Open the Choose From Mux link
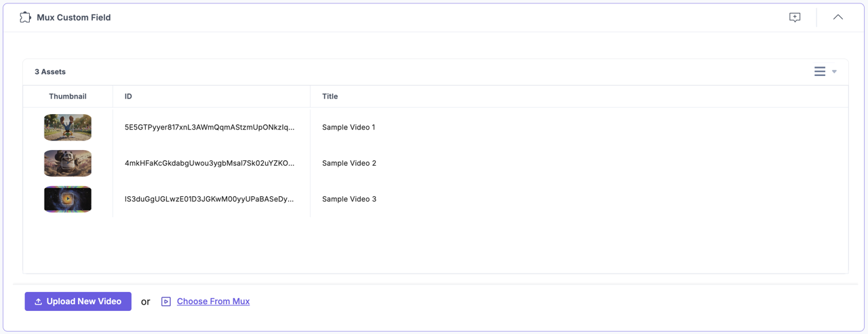The image size is (868, 334). [213, 301]
